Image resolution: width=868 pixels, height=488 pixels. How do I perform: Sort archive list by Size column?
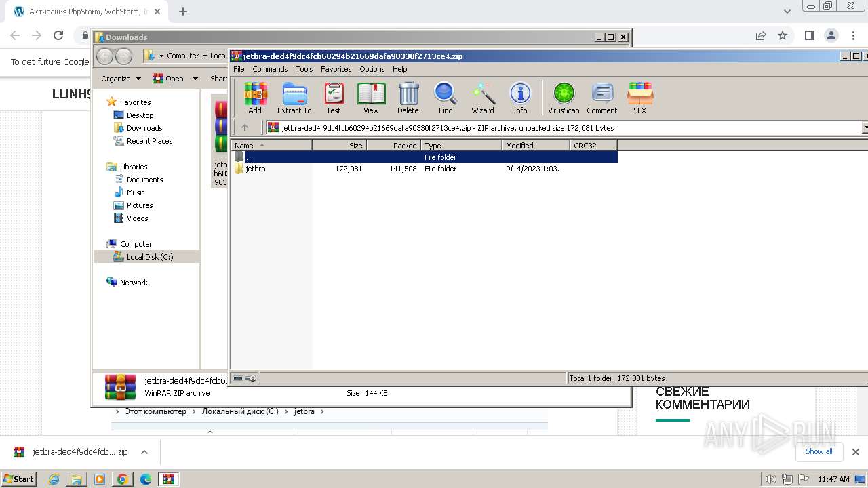coord(339,145)
